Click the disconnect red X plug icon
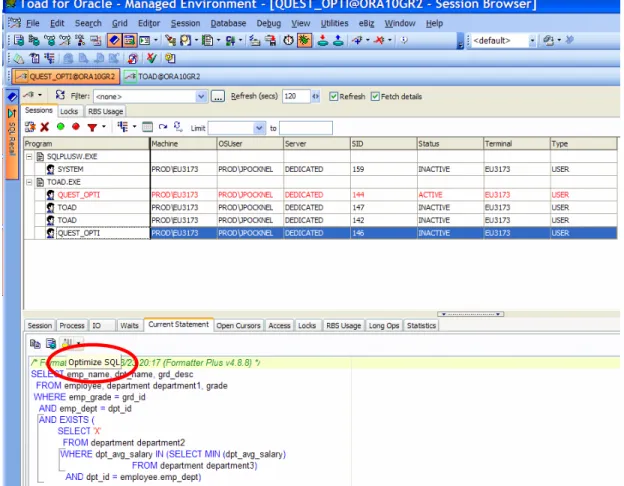Viewport: 624px width, 486px height. (380, 40)
